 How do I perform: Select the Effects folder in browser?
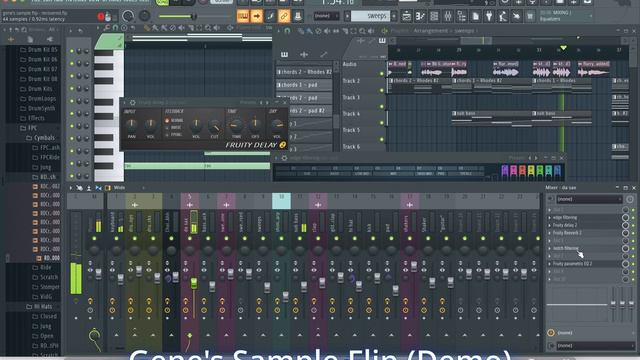(32, 118)
